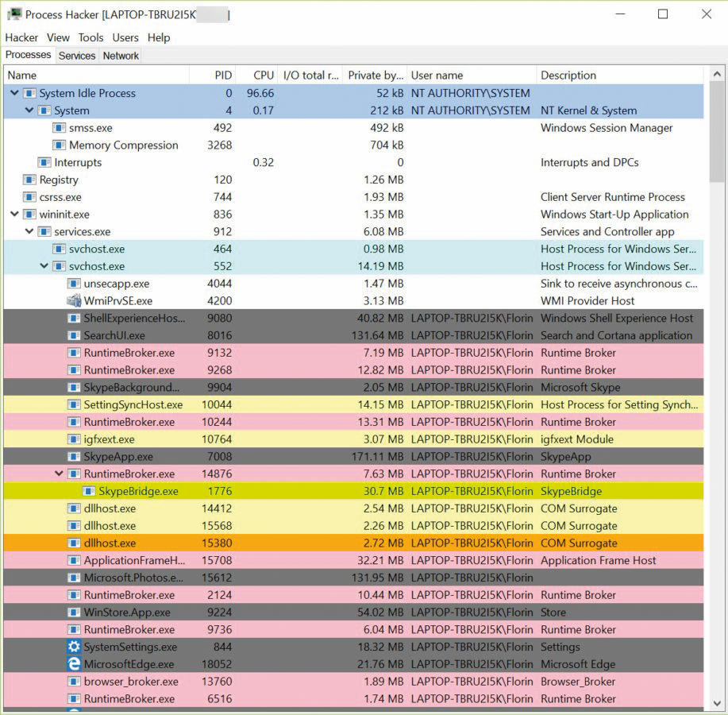This screenshot has height=715, width=728.
Task: Click the 'Search and Cortana application' description
Action: click(x=616, y=335)
